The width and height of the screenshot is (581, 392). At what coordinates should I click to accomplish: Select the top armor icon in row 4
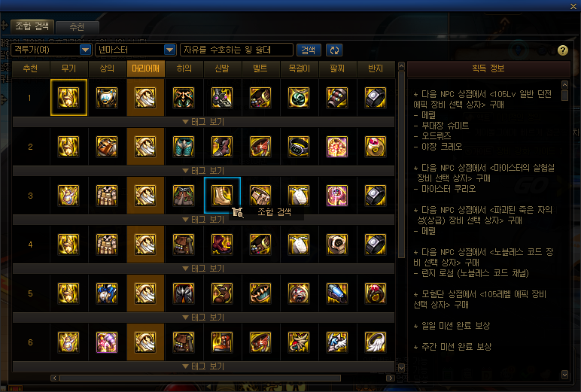click(x=107, y=245)
